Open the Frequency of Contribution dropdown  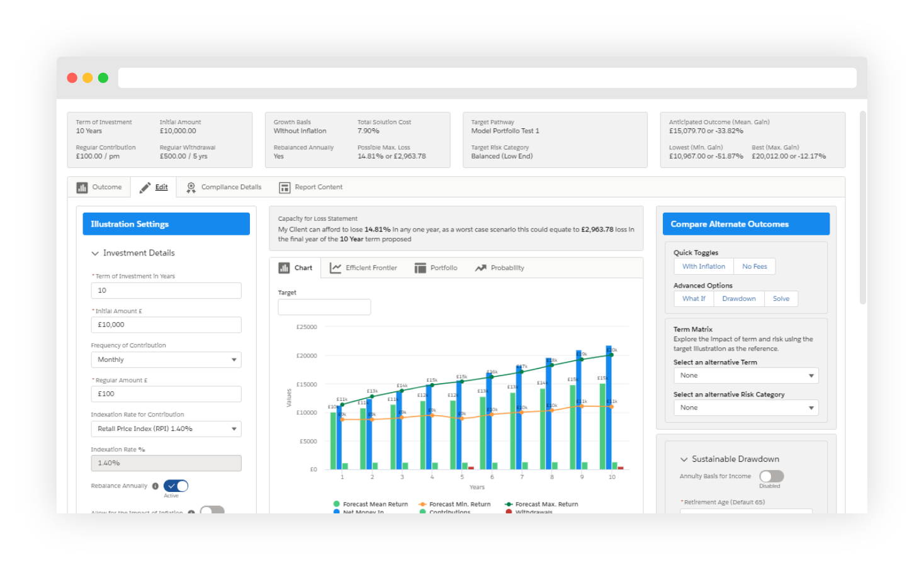pyautogui.click(x=166, y=360)
